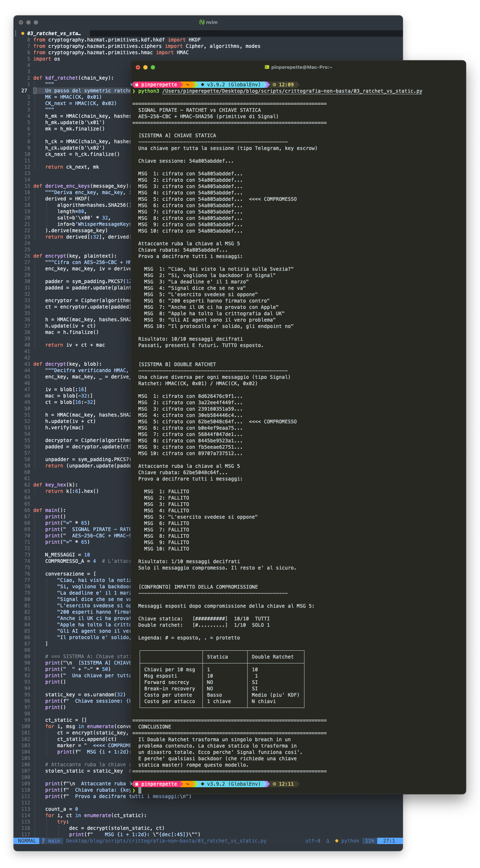
Task: Click the nvim logo in the title bar
Action: [x=201, y=22]
